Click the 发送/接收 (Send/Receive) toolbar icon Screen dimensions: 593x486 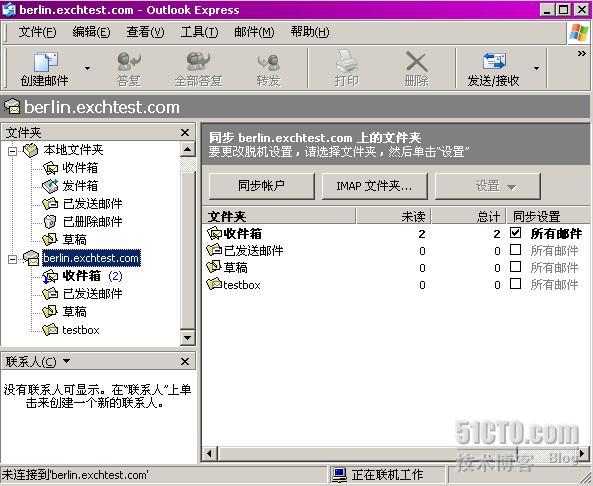click(x=494, y=61)
